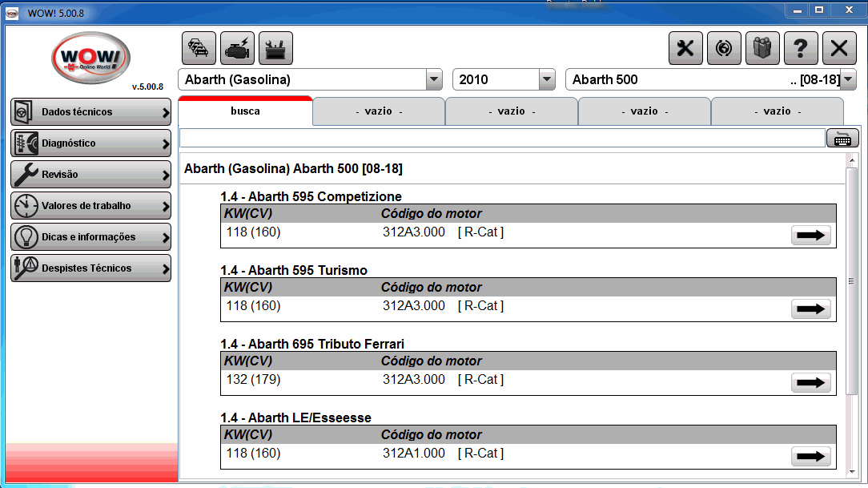Click the Revisão wrench icon

click(26, 175)
